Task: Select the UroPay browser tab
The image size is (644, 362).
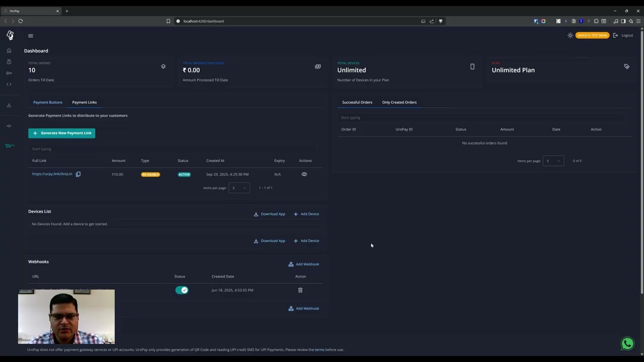Action: 31,11
